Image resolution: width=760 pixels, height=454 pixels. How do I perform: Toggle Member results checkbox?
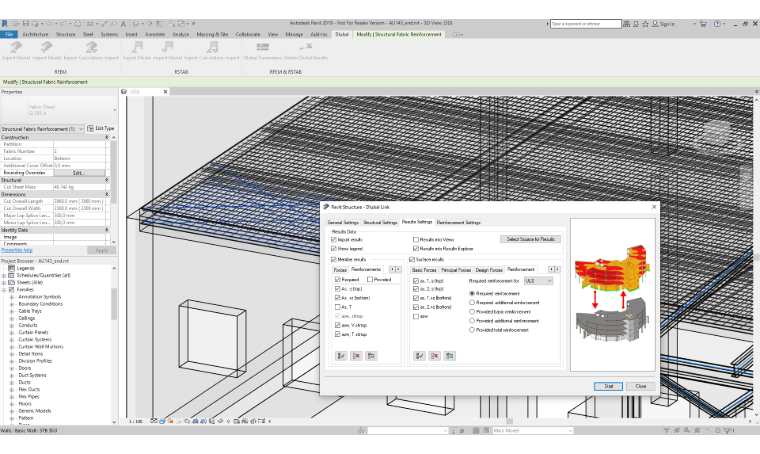click(x=333, y=259)
